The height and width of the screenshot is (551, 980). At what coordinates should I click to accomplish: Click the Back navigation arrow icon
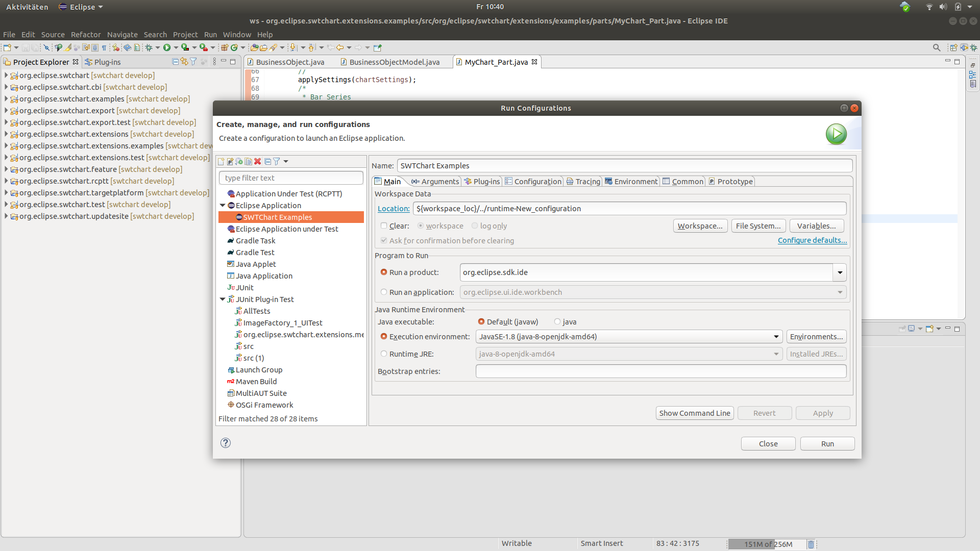[x=340, y=47]
